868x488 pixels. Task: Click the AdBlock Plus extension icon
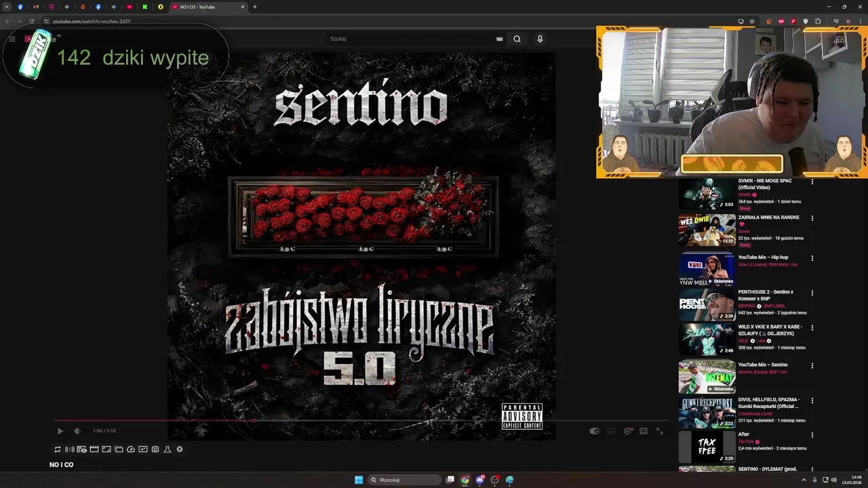pos(781,21)
